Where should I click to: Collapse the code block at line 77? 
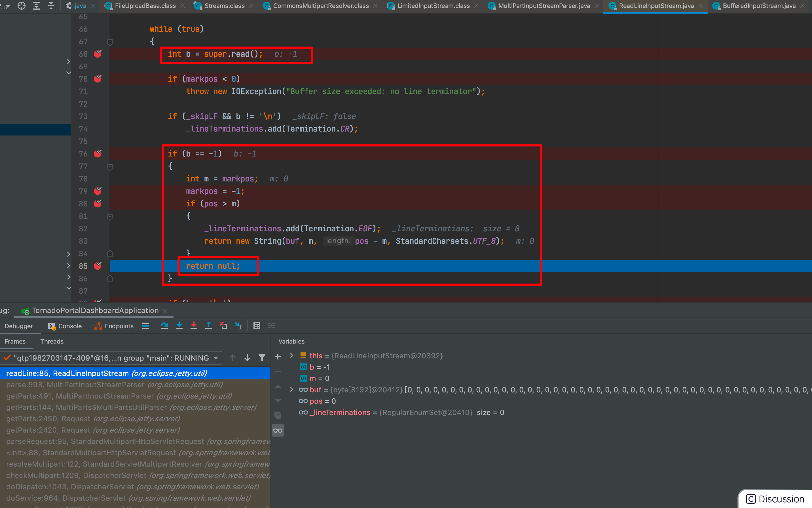(x=110, y=167)
